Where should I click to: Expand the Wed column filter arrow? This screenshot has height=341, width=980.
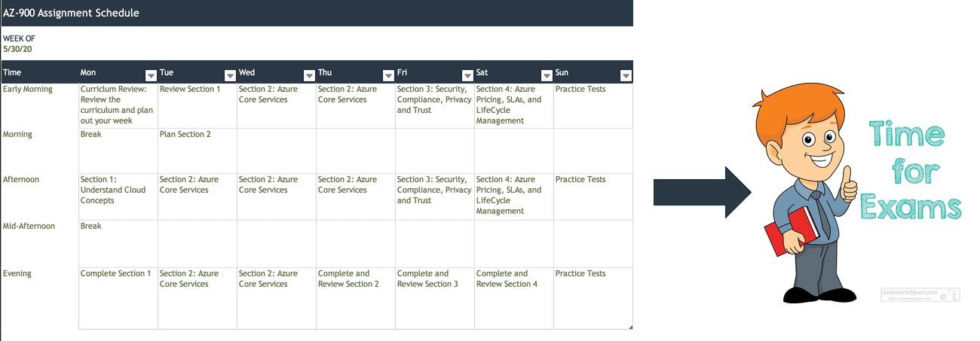pos(309,75)
